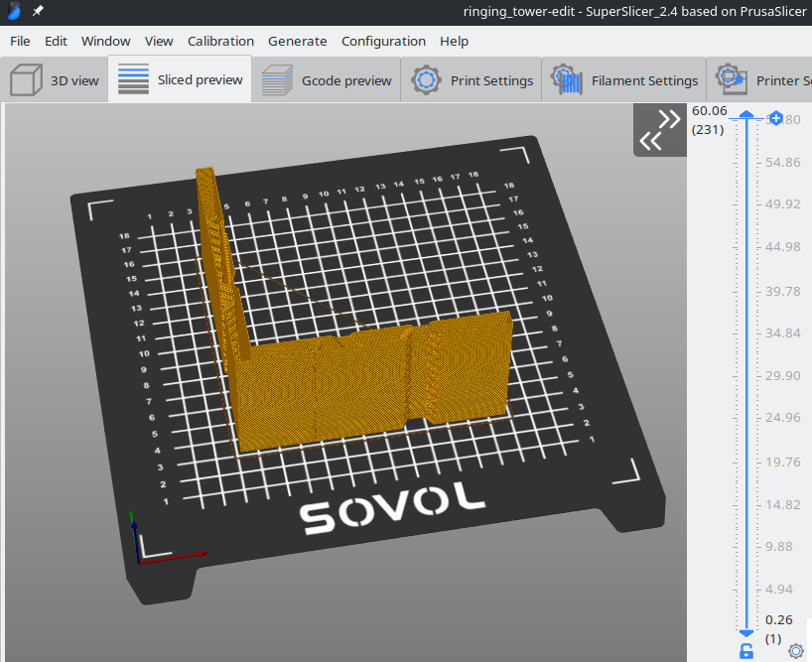The image size is (812, 662).
Task: Toggle the unlock icon below the layer slider
Action: (x=745, y=650)
